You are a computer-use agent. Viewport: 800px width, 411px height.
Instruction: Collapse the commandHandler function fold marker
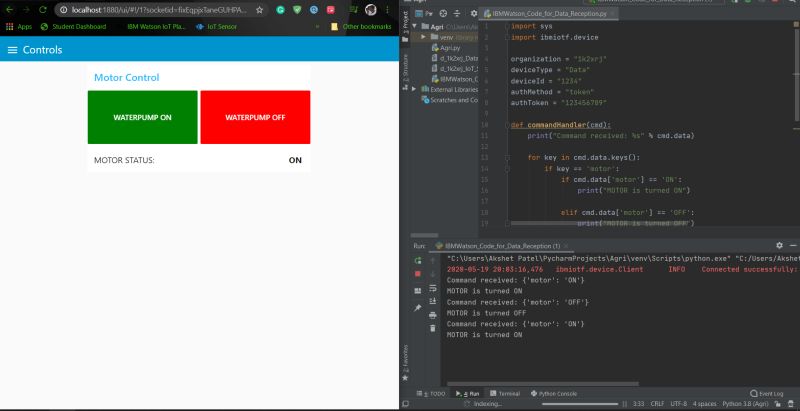pyautogui.click(x=507, y=125)
